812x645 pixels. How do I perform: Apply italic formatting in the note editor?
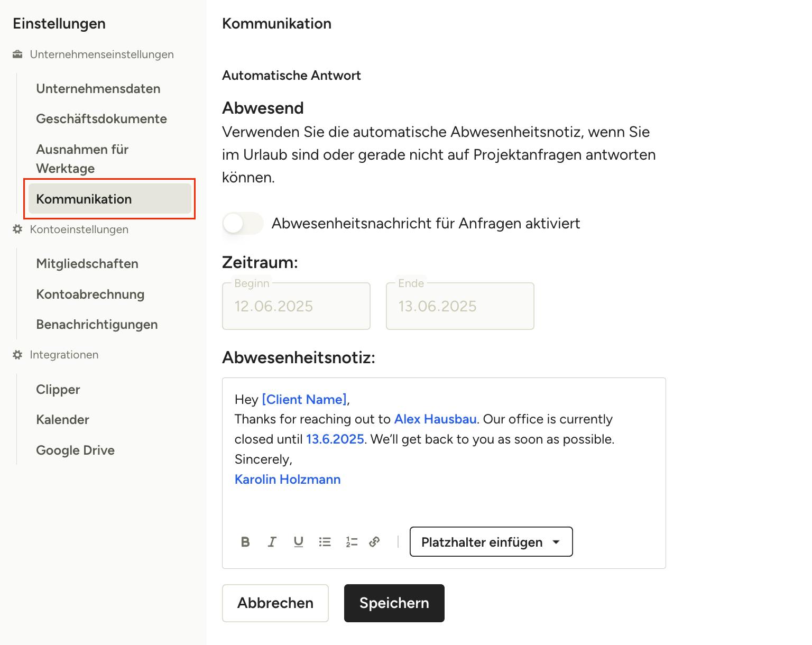click(x=272, y=542)
